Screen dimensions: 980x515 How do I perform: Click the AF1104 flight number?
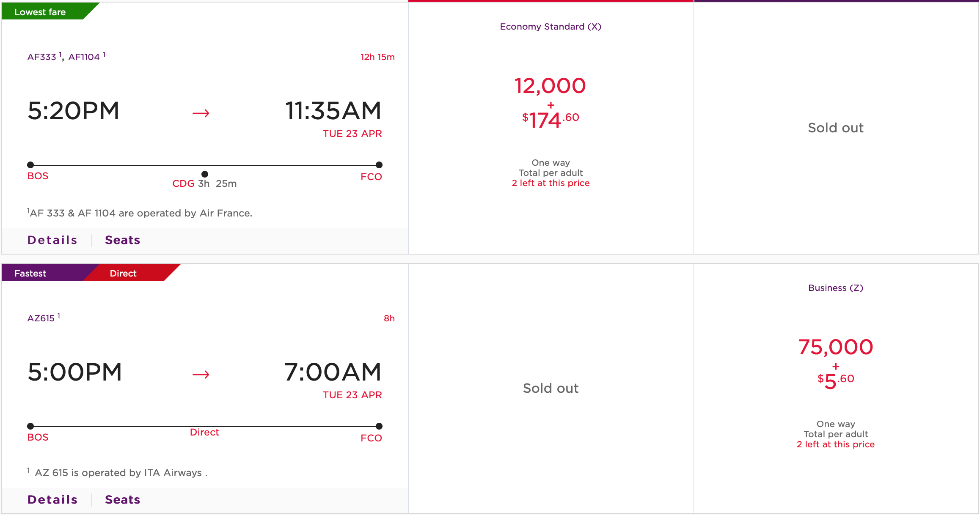(84, 57)
